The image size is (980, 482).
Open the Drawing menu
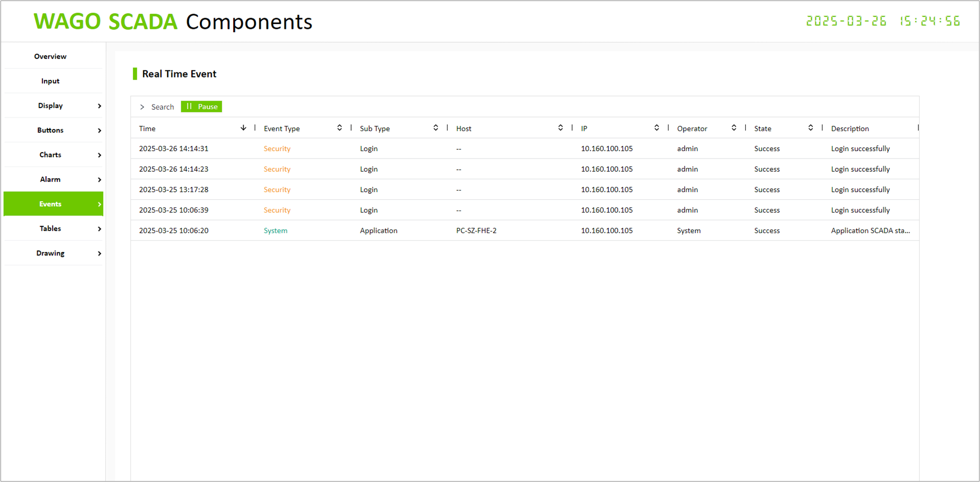click(x=50, y=253)
